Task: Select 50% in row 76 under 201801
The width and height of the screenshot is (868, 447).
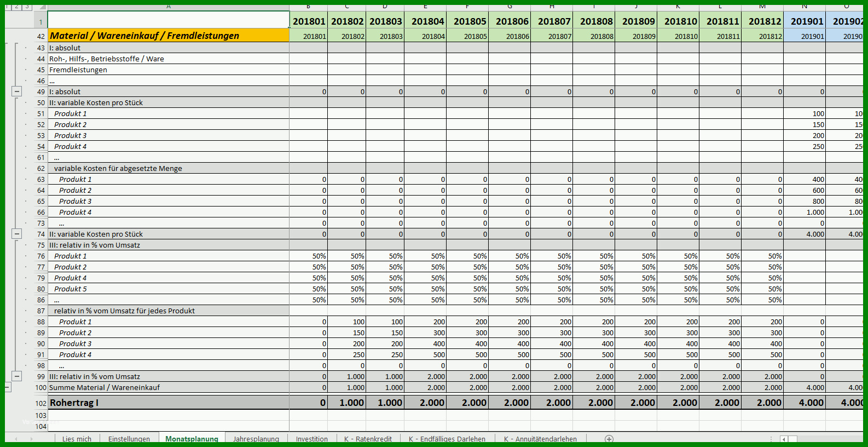Action: click(309, 256)
